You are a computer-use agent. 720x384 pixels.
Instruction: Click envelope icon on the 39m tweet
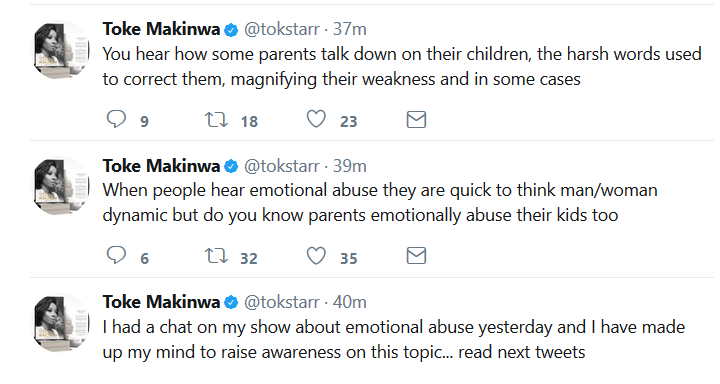416,256
